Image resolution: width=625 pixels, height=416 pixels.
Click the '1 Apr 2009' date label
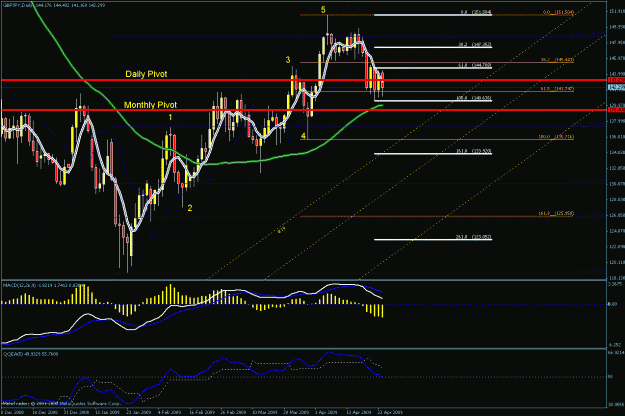[326, 412]
